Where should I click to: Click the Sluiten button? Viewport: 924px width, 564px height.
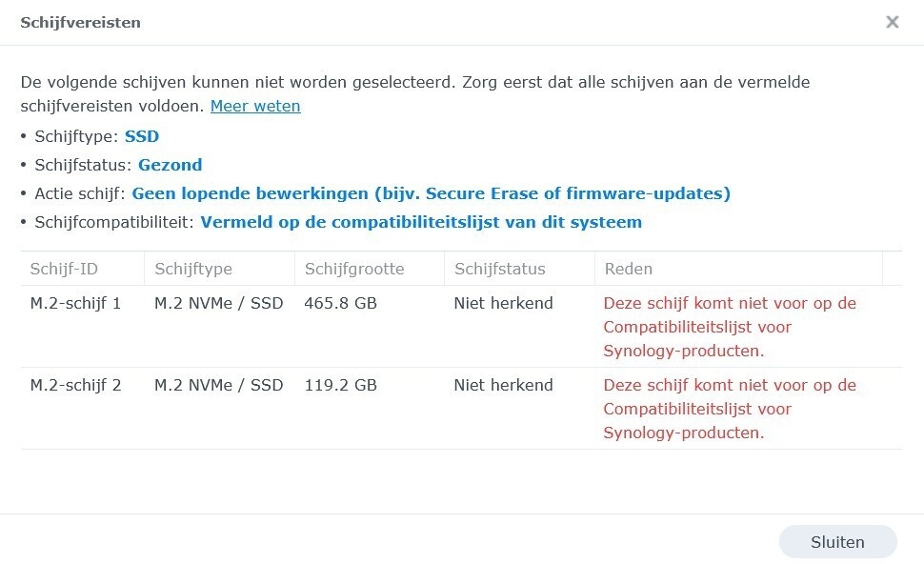[837, 541]
